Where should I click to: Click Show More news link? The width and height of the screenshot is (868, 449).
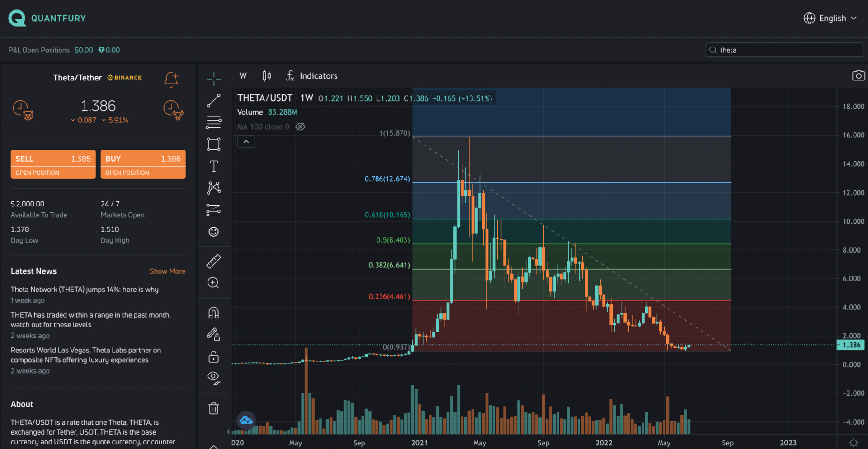tap(167, 271)
